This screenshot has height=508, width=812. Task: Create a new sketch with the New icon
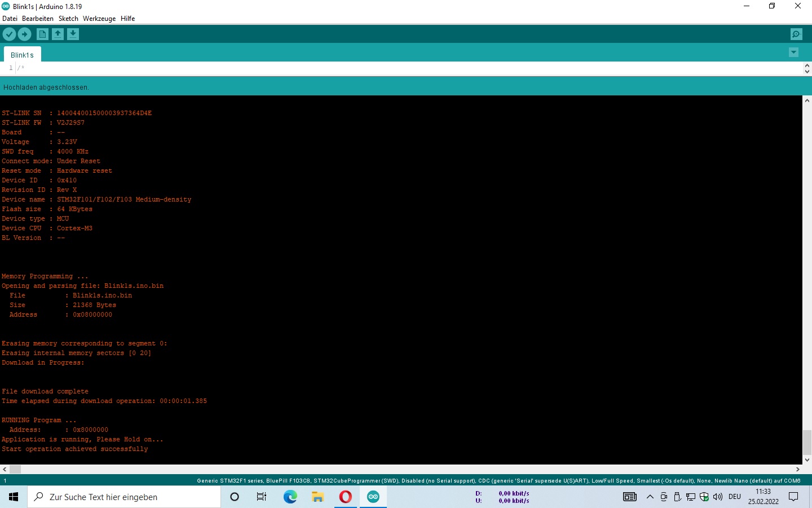[42, 34]
